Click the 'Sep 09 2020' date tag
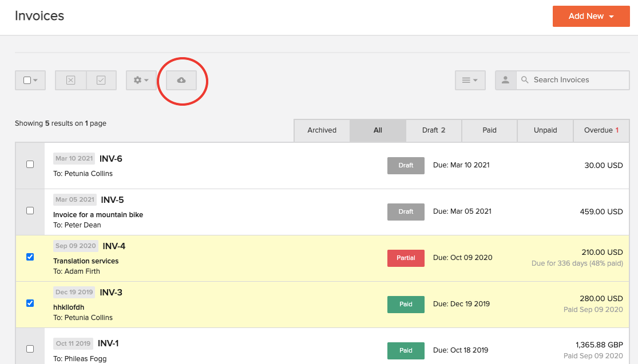638x364 pixels. (x=76, y=246)
